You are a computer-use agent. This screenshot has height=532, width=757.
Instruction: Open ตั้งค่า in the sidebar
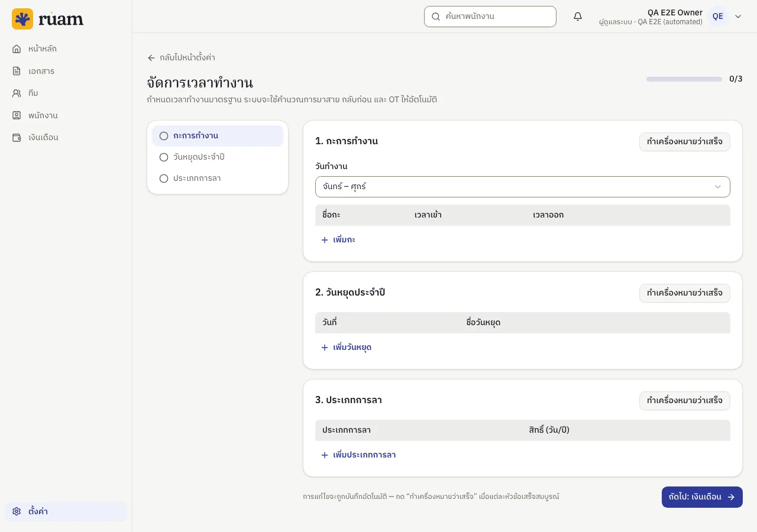coord(66,511)
